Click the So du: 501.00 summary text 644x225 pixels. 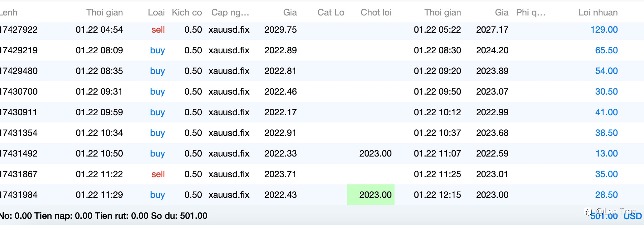pos(179,216)
